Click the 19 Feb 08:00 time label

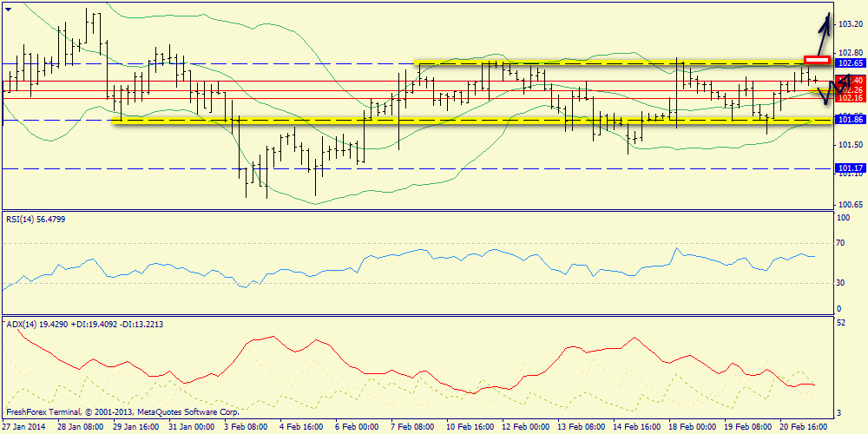(746, 427)
